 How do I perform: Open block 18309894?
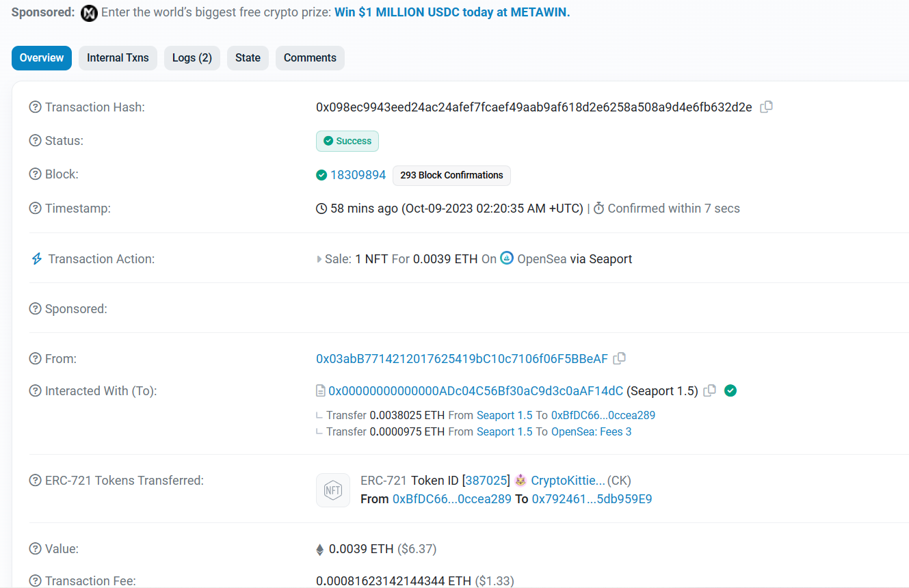pos(358,175)
